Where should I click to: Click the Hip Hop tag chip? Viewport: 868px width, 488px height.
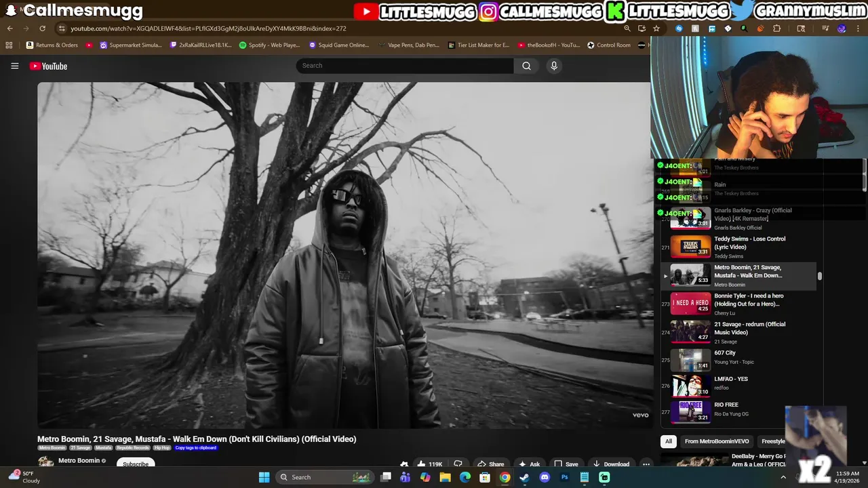(x=162, y=448)
